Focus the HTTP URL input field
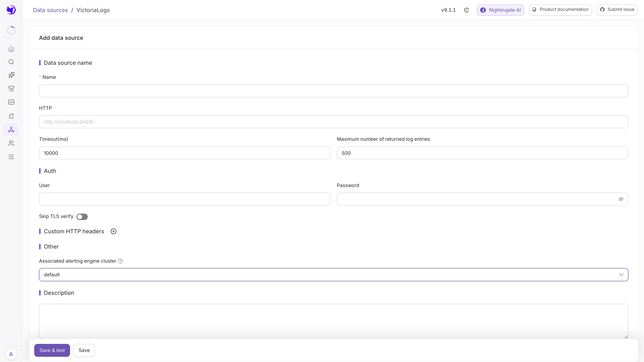Viewport: 644px width, 362px height. coord(333,122)
